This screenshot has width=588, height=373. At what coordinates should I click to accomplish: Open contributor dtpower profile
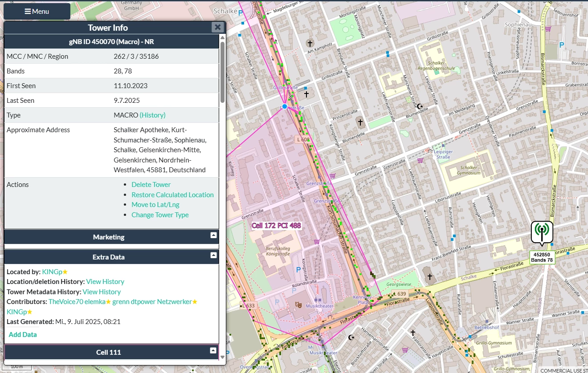(x=143, y=301)
